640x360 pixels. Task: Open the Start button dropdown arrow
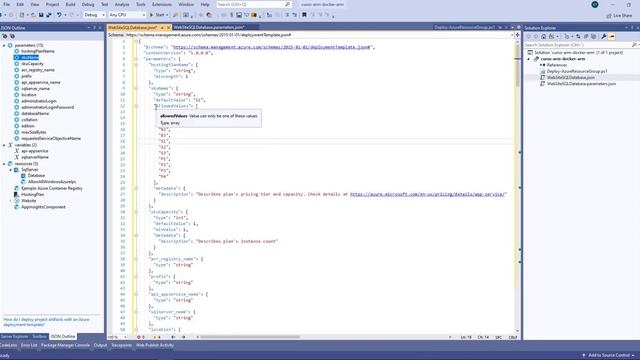167,15
